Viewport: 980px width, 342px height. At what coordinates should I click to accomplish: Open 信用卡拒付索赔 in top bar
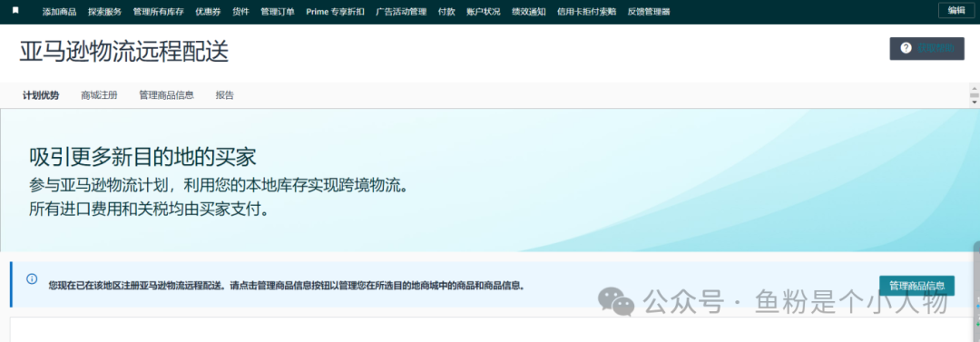[586, 12]
